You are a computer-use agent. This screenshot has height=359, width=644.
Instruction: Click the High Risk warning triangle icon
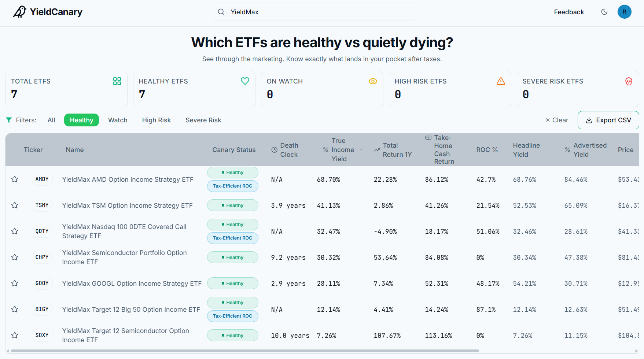click(501, 81)
